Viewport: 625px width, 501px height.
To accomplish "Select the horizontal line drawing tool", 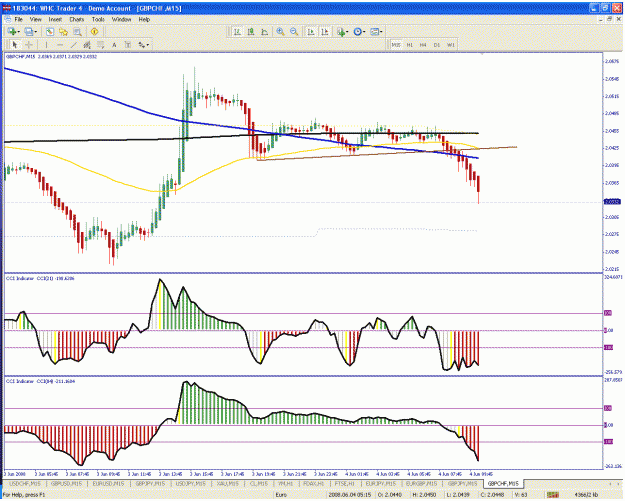I will click(x=60, y=45).
